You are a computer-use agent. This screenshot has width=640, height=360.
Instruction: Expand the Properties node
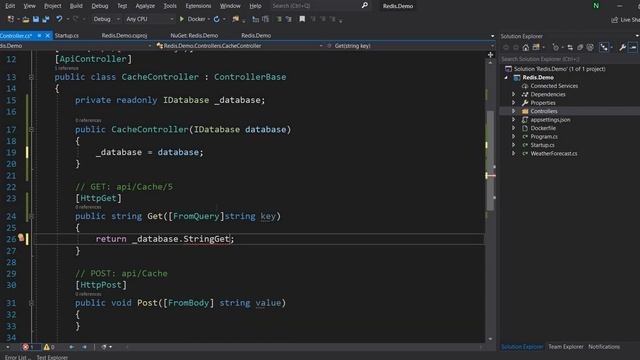(x=513, y=102)
